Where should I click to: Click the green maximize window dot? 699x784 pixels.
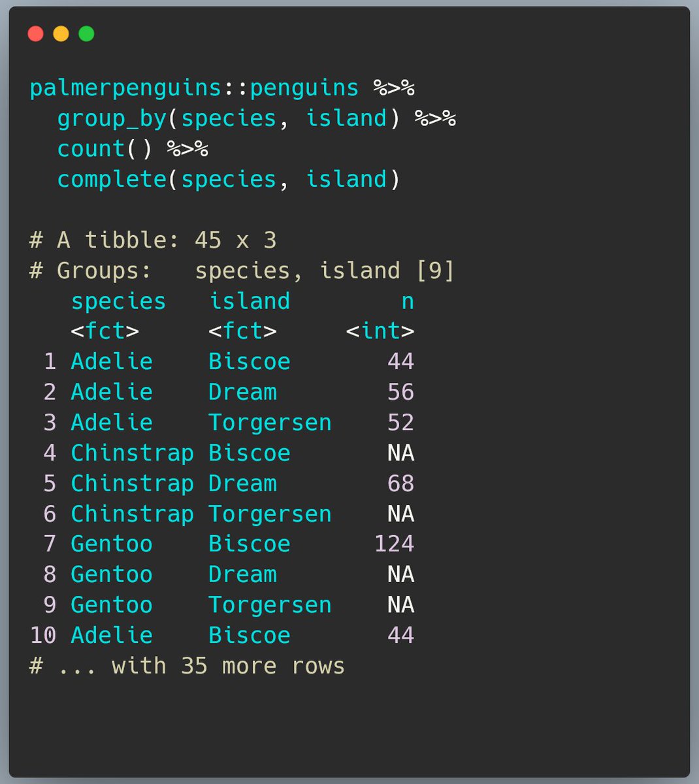[86, 33]
